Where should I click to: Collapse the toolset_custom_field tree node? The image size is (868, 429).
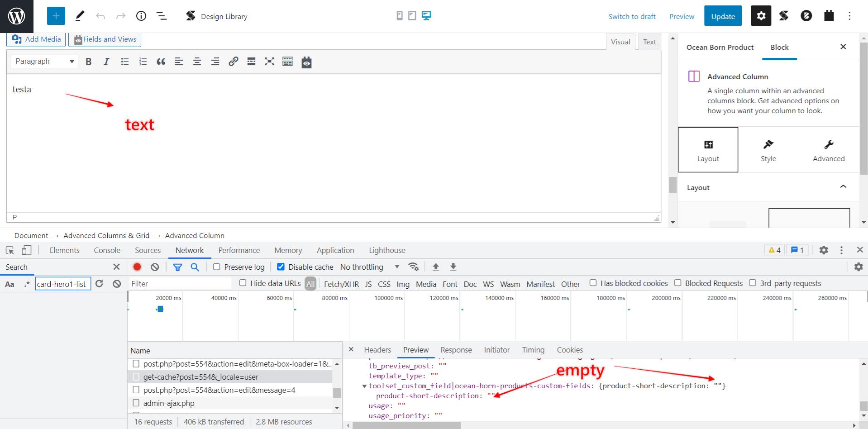364,386
